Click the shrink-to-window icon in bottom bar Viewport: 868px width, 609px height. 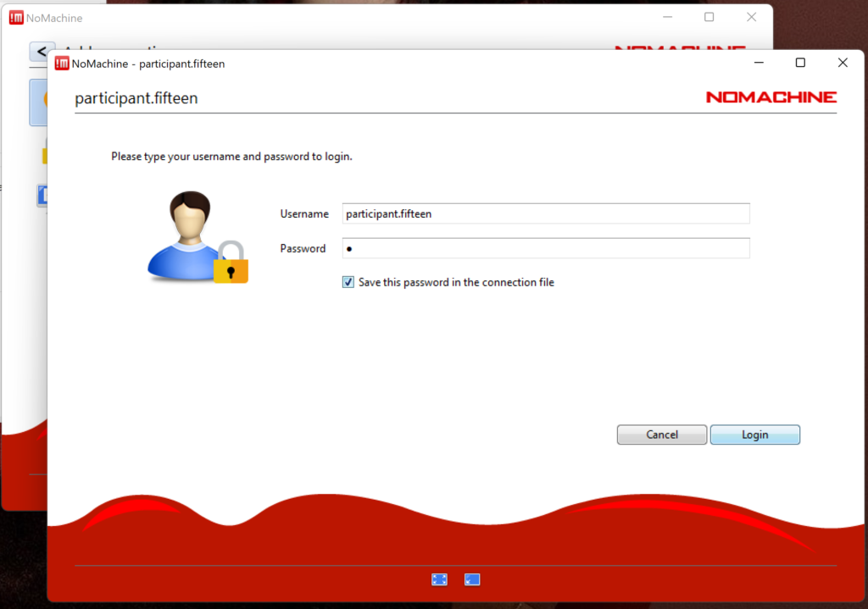472,579
